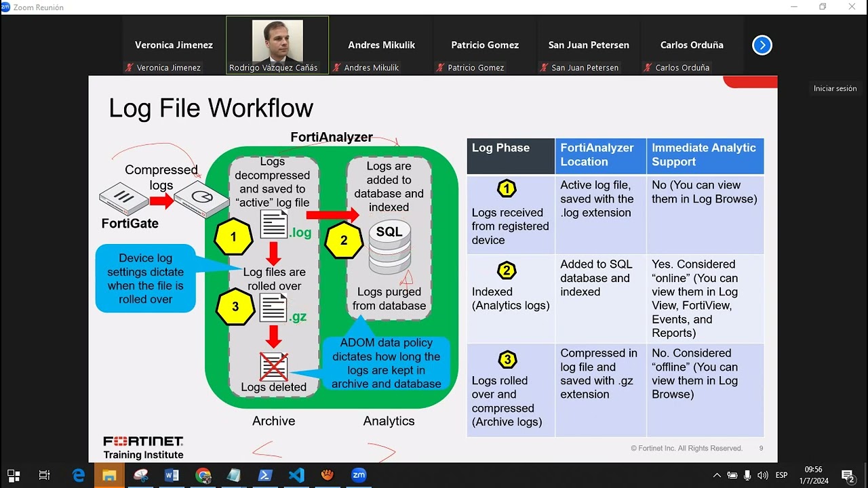Select San Juan Petersen's participant tile
The width and height of the screenshot is (868, 488).
[x=589, y=45]
